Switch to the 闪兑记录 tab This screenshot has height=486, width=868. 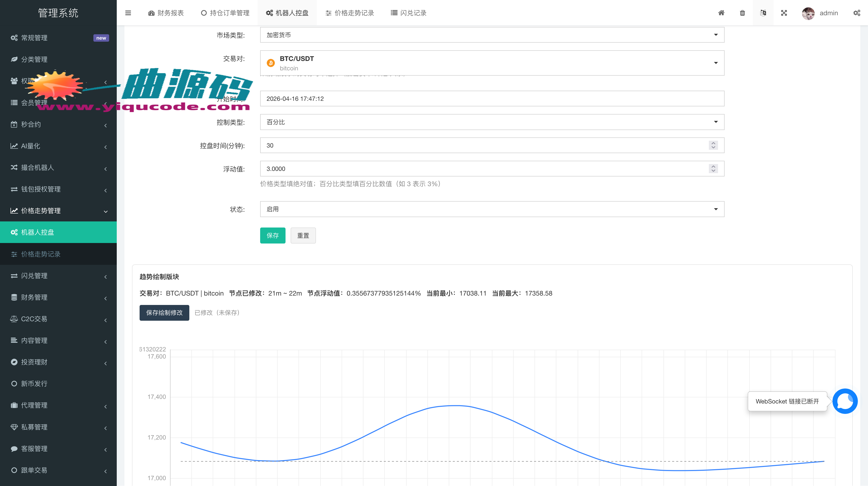tap(408, 13)
